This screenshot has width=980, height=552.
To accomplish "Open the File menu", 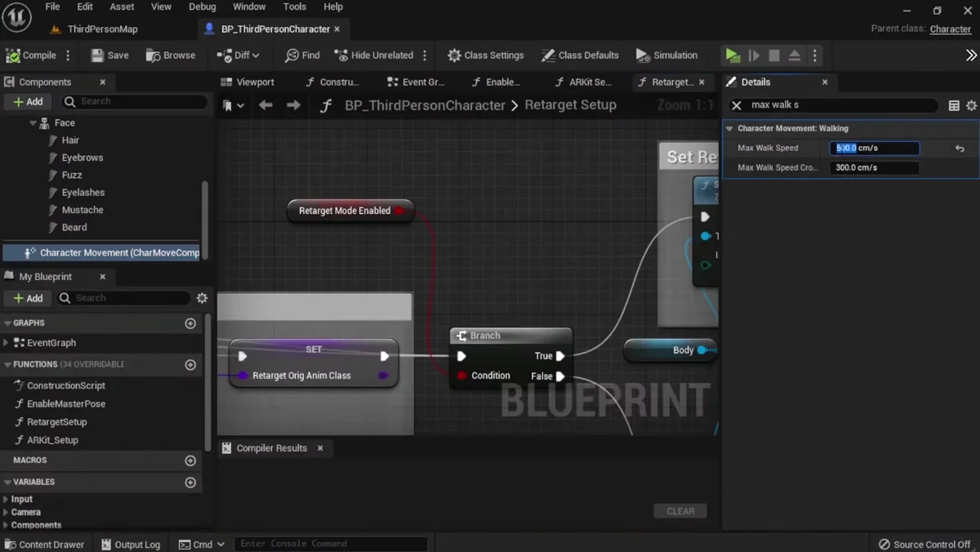I will (x=52, y=7).
